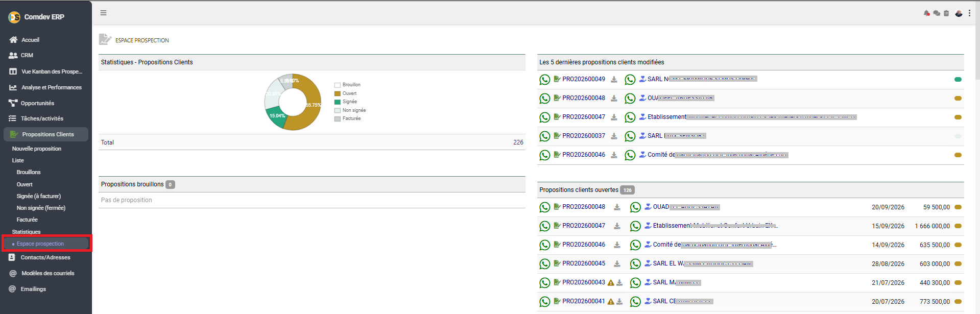Click WhatsApp icon beside SARL EL W… customer
The width and height of the screenshot is (980, 314).
click(x=635, y=264)
